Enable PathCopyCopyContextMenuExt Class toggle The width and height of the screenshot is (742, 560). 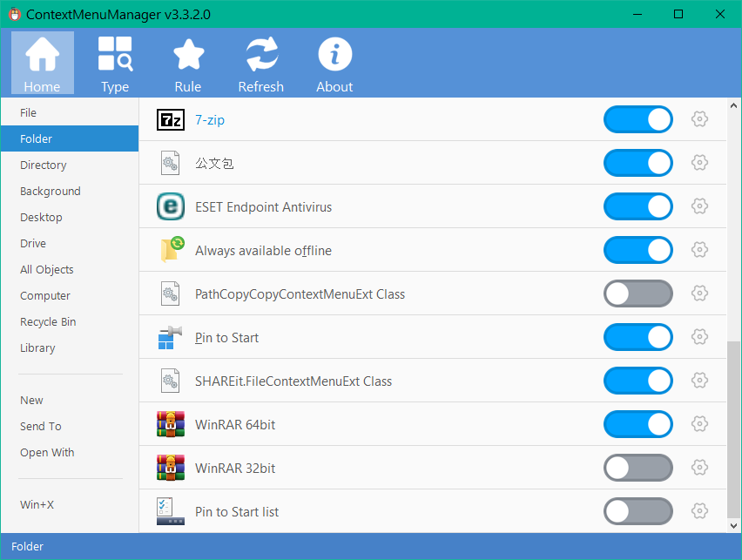[x=637, y=293]
